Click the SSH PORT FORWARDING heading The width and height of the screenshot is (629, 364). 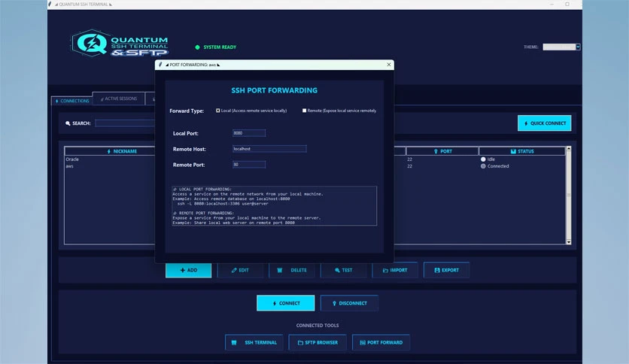(x=275, y=90)
